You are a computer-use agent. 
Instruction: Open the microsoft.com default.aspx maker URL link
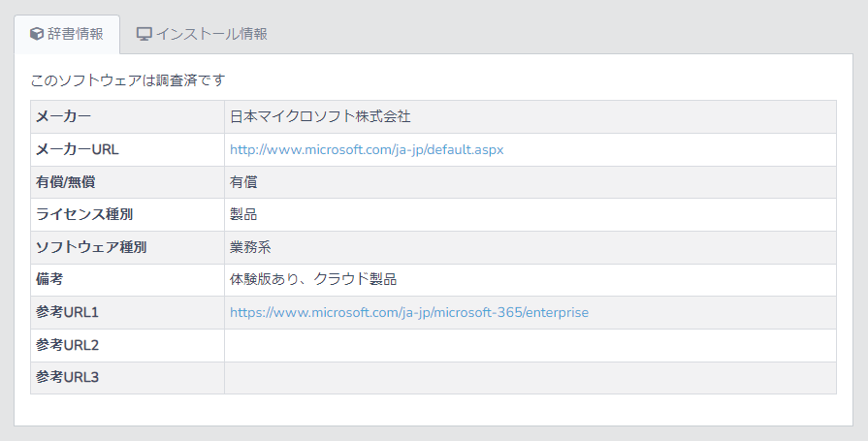click(367, 150)
